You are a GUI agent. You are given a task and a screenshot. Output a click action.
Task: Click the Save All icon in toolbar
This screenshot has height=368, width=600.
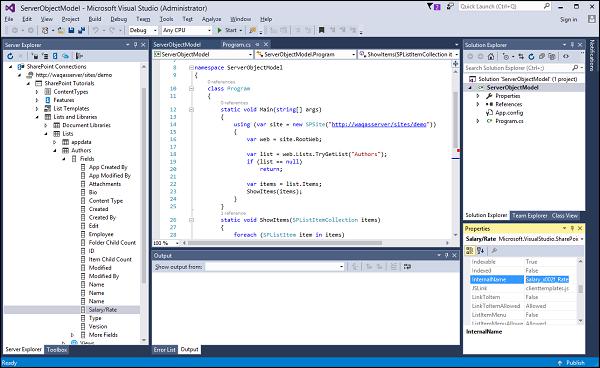(x=82, y=30)
